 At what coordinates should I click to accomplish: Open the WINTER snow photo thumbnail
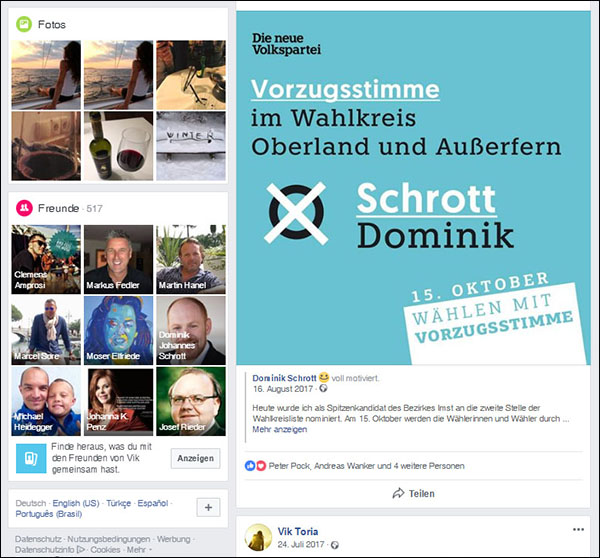[191, 146]
